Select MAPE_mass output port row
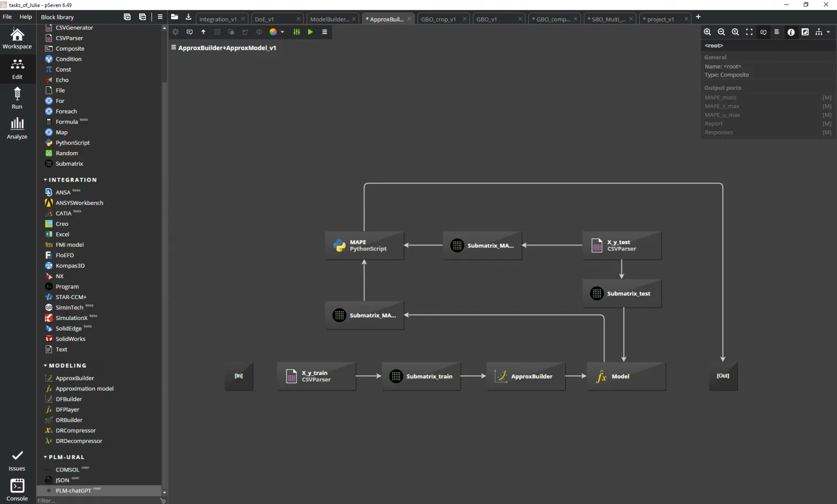The image size is (837, 504). tap(767, 98)
